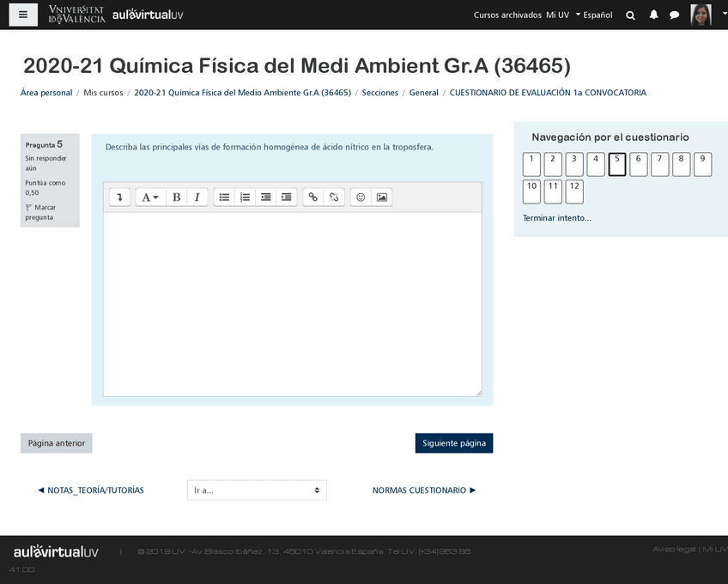Open NOTAS_TEORÍA/TUTORÍAS previous activity

point(91,490)
